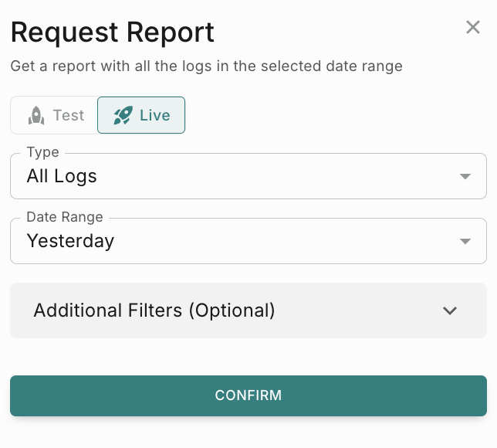Click the 'Live' label text
Viewport: 497px width, 448px height.
(x=154, y=116)
